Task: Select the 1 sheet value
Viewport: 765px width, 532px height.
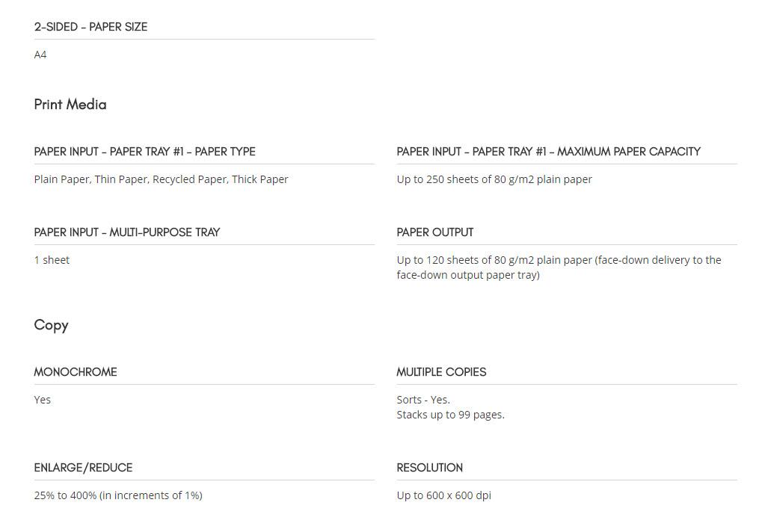Action: tap(52, 260)
